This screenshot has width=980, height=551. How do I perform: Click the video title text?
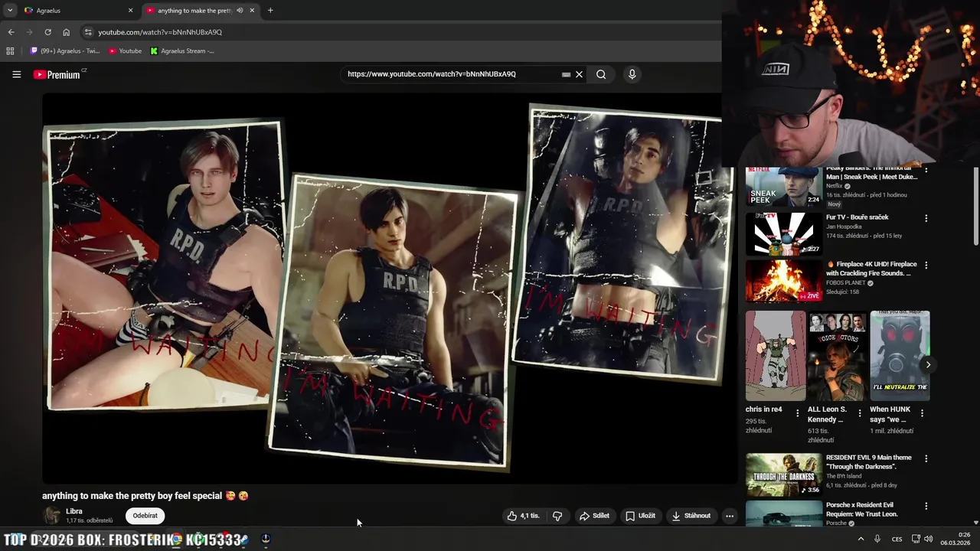pos(145,496)
